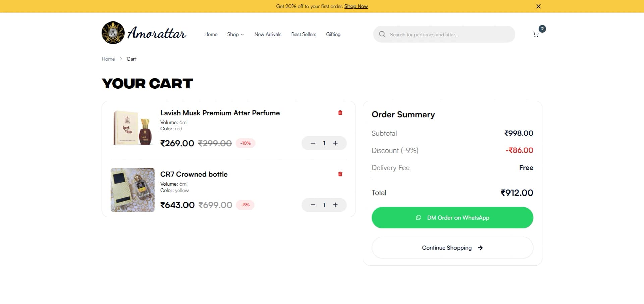Click the WhatsApp icon on order button
Image resolution: width=644 pixels, height=304 pixels.
point(418,218)
